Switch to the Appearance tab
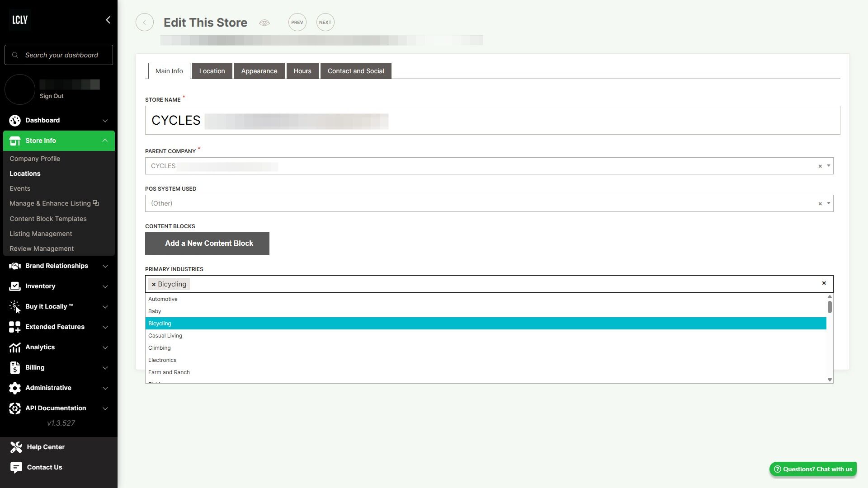The width and height of the screenshot is (868, 488). 259,71
